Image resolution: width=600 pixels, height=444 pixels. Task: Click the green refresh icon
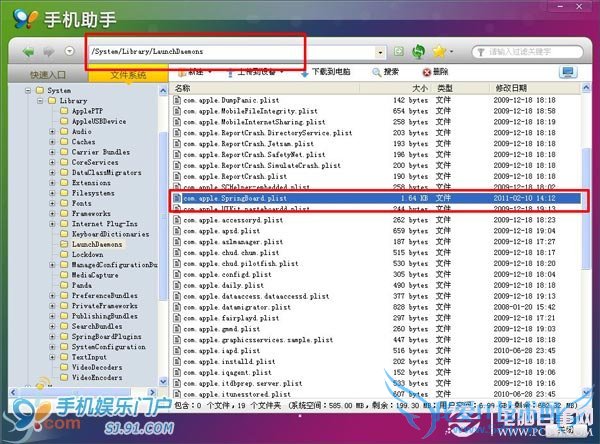418,52
